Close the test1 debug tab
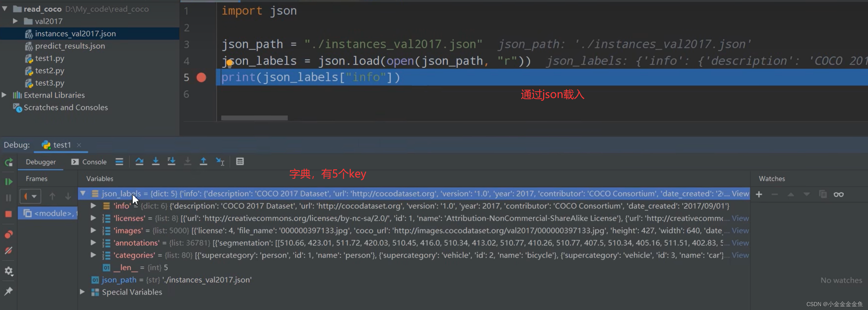The width and height of the screenshot is (868, 310). coord(79,145)
